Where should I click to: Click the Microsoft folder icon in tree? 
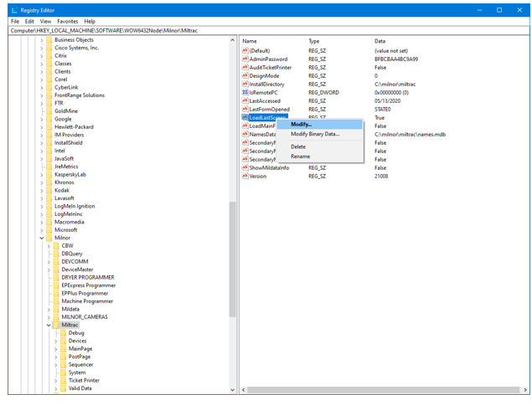pos(49,230)
